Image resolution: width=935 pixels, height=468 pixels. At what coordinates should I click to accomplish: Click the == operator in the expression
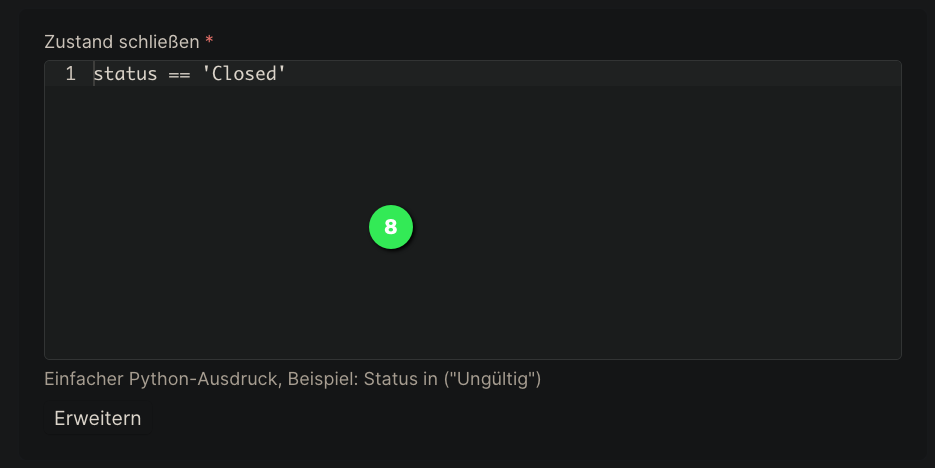point(179,74)
